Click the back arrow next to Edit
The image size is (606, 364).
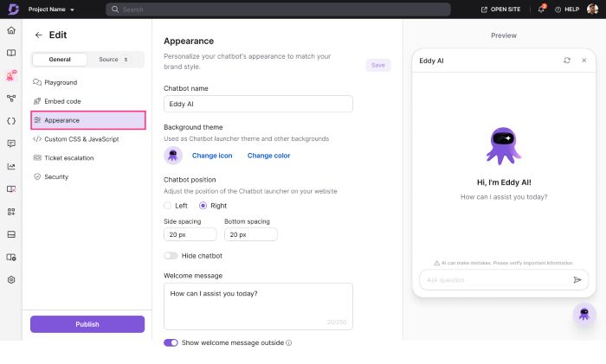point(38,35)
